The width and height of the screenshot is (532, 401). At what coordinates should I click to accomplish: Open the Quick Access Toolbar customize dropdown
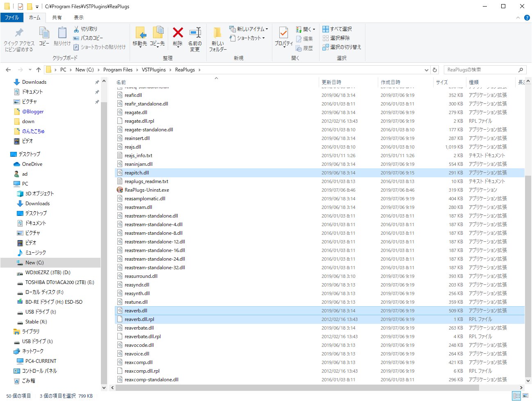(x=37, y=7)
